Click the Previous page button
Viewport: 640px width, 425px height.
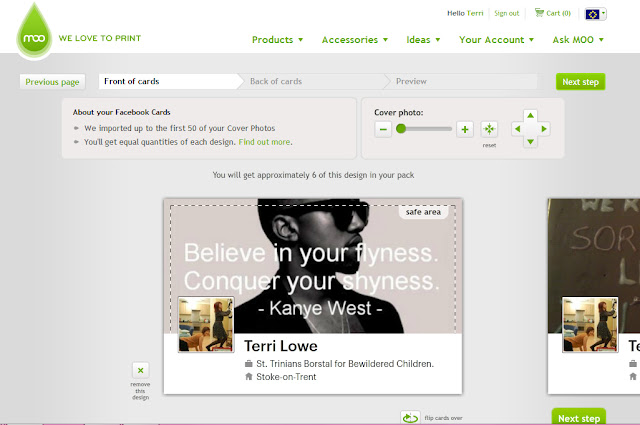click(x=52, y=82)
